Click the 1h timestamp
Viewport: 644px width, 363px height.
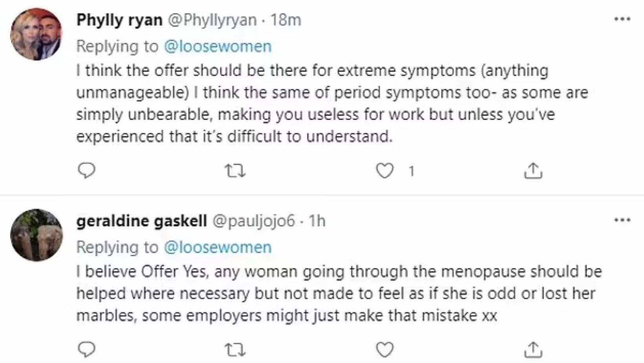coord(317,221)
